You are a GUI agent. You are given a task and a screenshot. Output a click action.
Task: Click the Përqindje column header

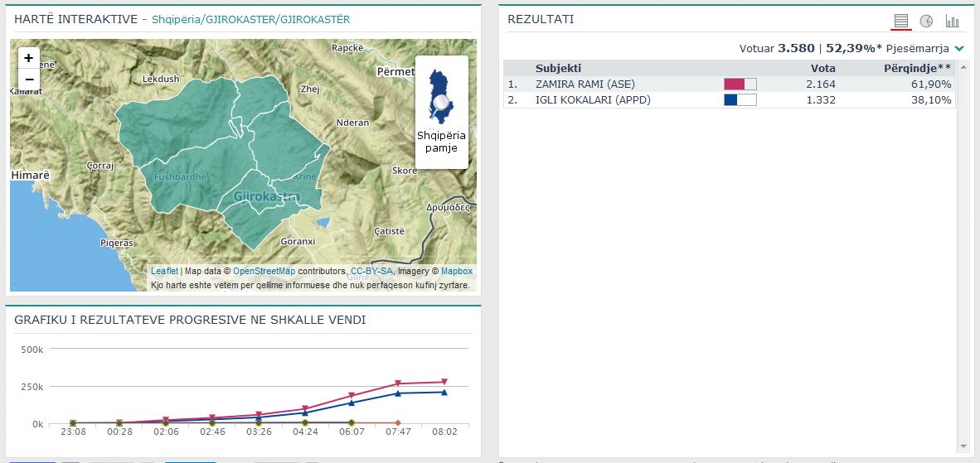(x=917, y=68)
